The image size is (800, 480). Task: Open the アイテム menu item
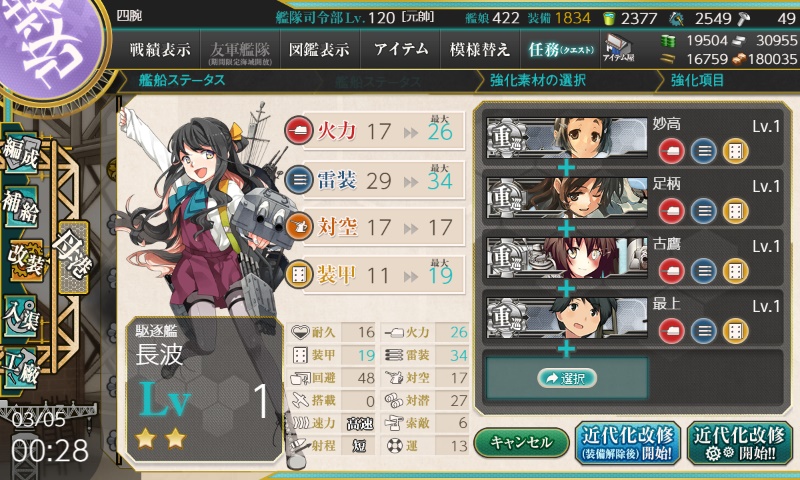point(401,50)
